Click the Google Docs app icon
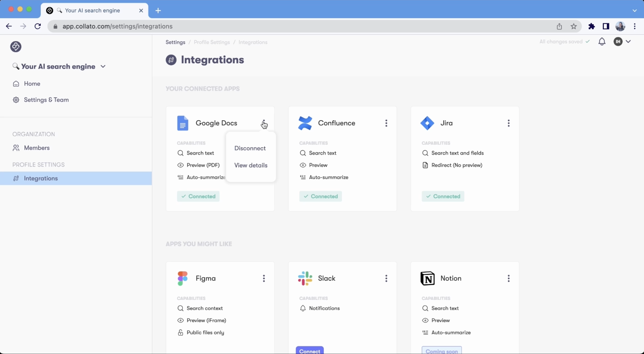644x354 pixels. 182,123
